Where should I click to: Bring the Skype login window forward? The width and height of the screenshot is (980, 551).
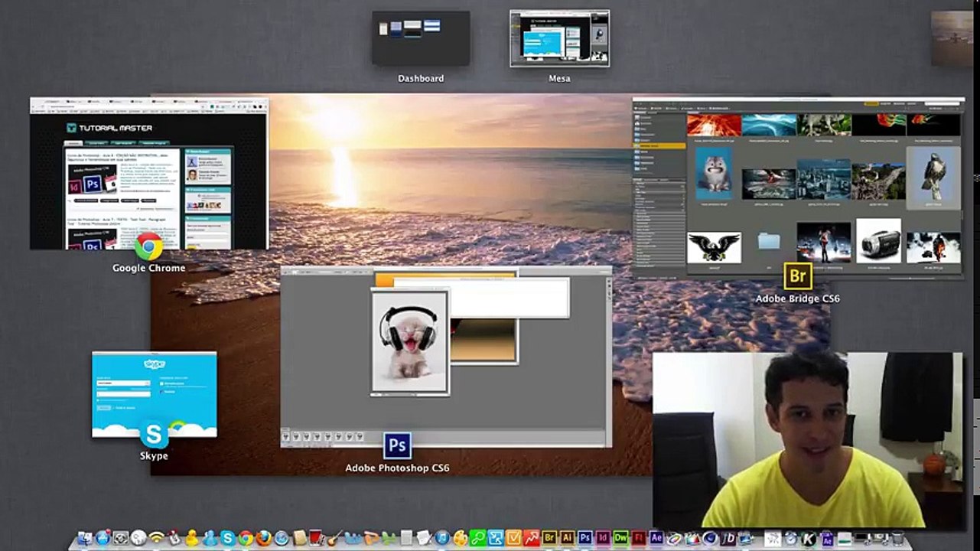[155, 394]
